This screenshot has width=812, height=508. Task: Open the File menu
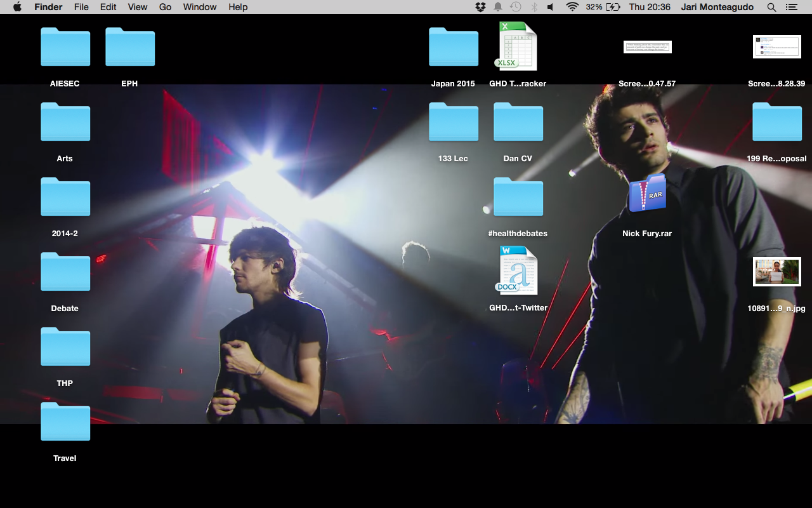click(x=81, y=7)
